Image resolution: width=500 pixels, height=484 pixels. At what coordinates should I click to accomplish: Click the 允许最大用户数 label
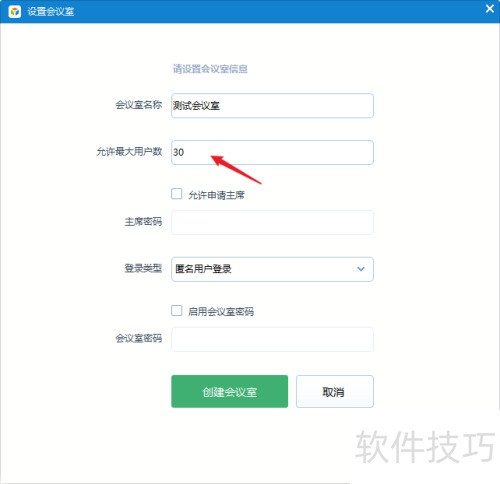tap(129, 152)
